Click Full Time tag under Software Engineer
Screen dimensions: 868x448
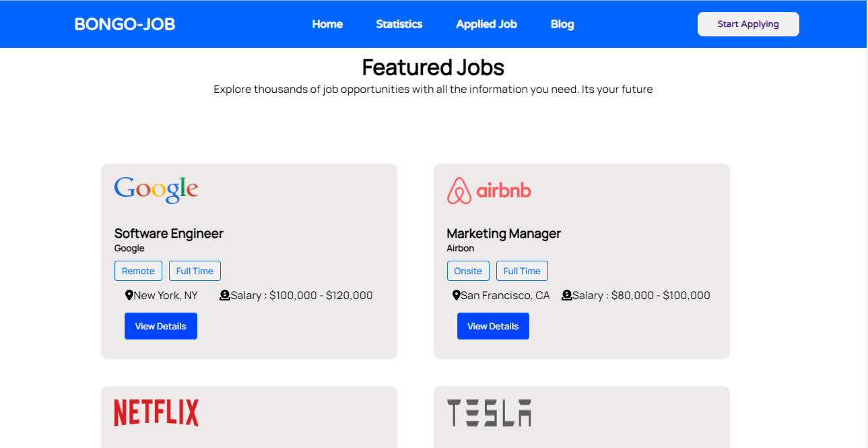[x=195, y=271]
